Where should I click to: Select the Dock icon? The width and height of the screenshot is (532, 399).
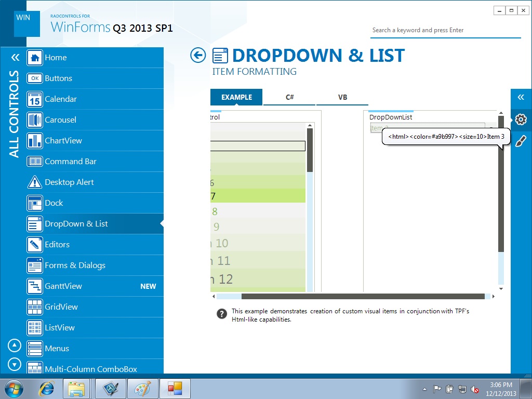[35, 203]
